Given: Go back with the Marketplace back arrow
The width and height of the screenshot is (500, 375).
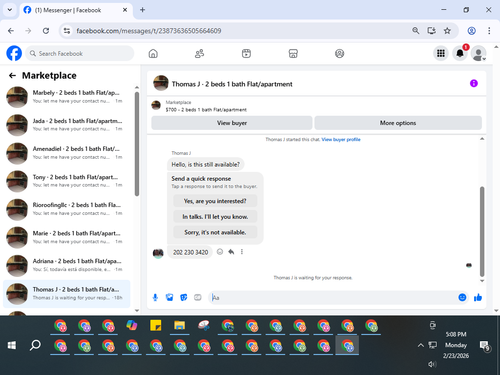Looking at the screenshot, I should (12, 76).
